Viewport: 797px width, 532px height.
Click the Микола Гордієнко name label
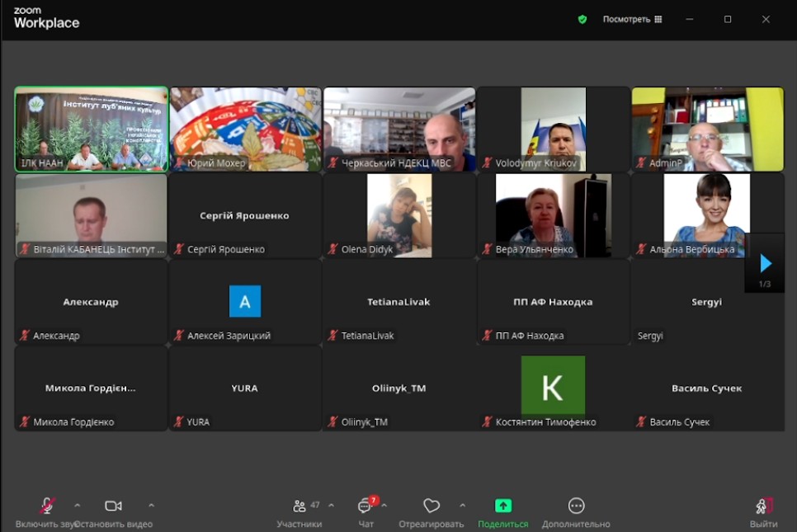(x=73, y=421)
